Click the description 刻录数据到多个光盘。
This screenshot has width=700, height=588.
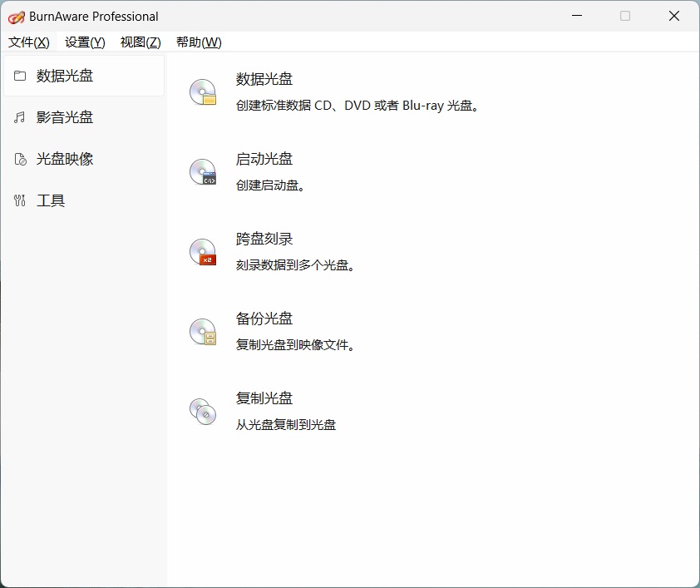[295, 265]
